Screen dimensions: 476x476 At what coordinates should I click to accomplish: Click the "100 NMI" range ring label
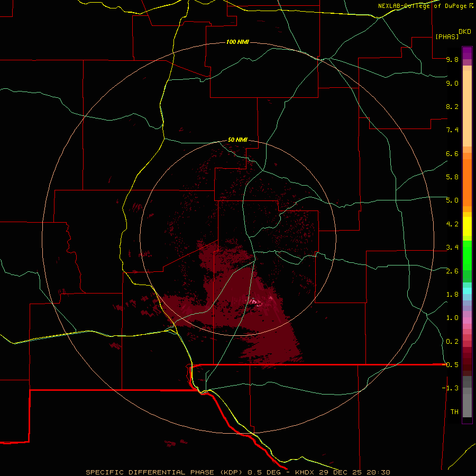coord(237,42)
